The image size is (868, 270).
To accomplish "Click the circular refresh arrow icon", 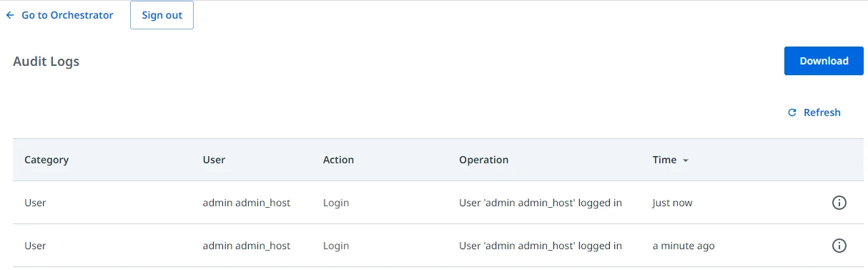I will [792, 112].
